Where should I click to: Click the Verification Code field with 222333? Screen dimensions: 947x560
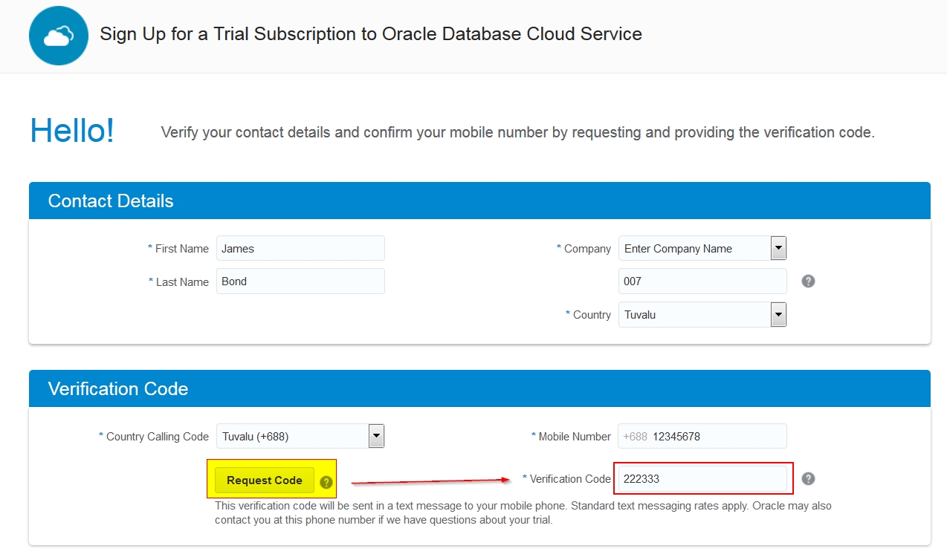(x=702, y=479)
